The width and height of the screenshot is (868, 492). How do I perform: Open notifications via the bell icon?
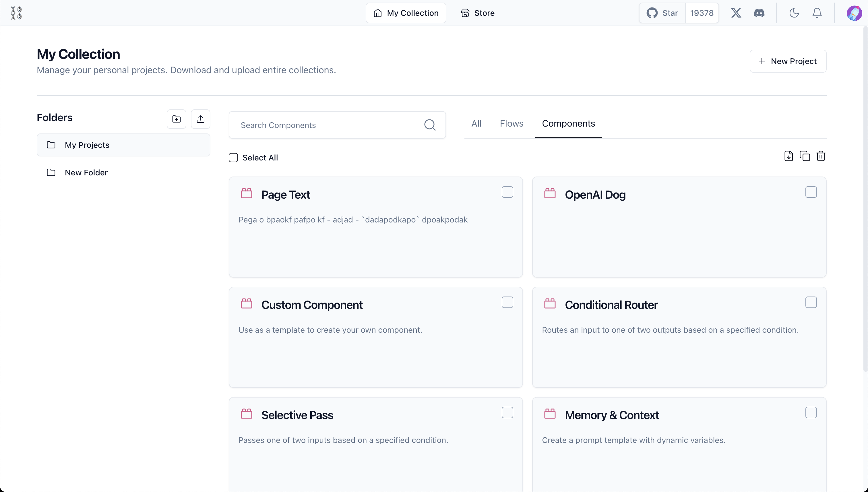point(817,13)
